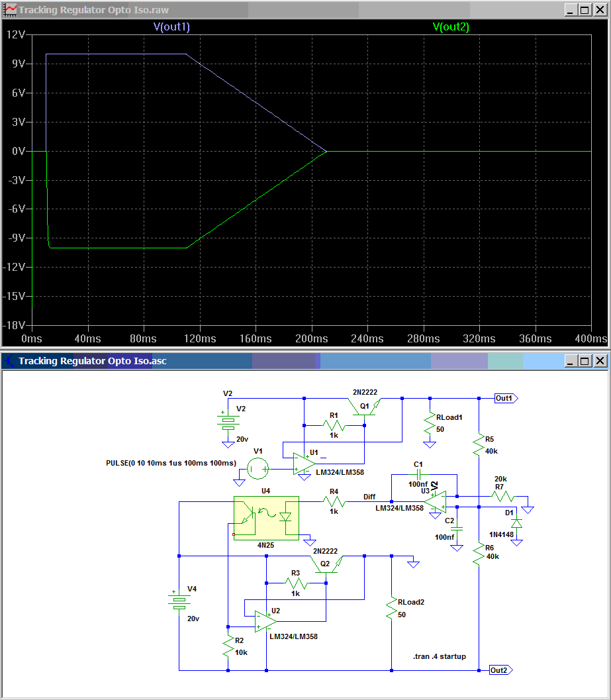This screenshot has height=700, width=611.
Task: Select the 40k value of R6
Action: [493, 556]
